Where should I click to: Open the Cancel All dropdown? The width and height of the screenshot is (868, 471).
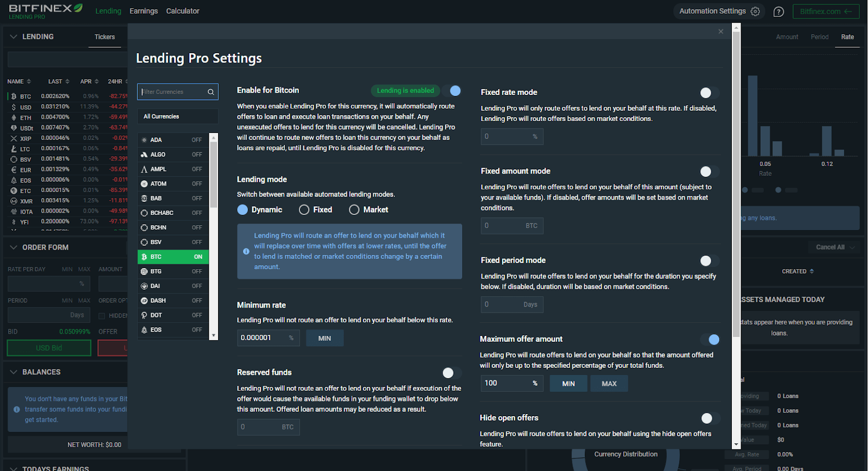[x=835, y=247]
